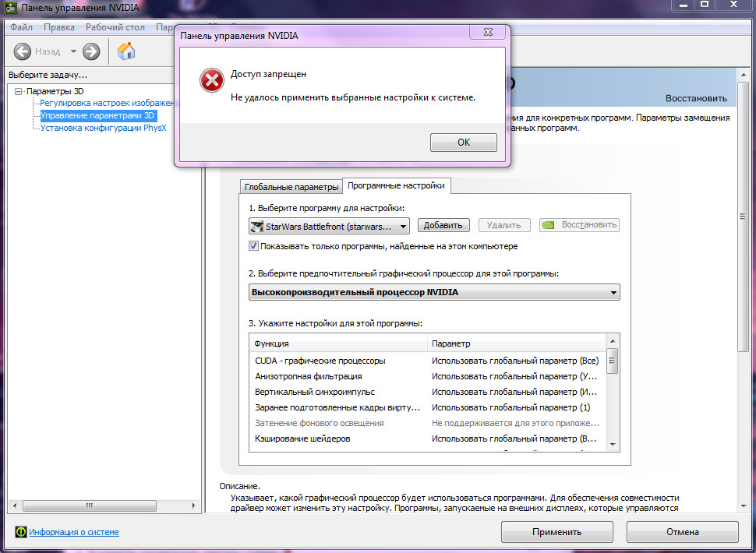
Task: Click the main page scroll down arrow
Action: 743,505
